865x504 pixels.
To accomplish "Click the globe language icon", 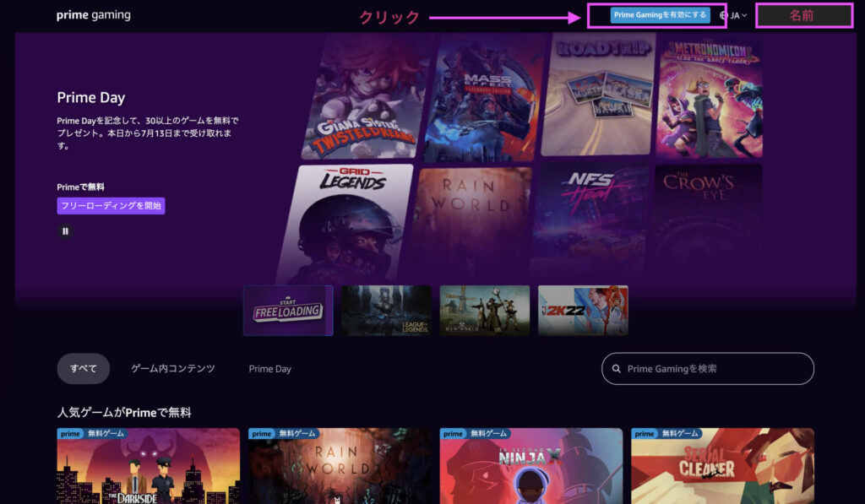I will point(724,15).
